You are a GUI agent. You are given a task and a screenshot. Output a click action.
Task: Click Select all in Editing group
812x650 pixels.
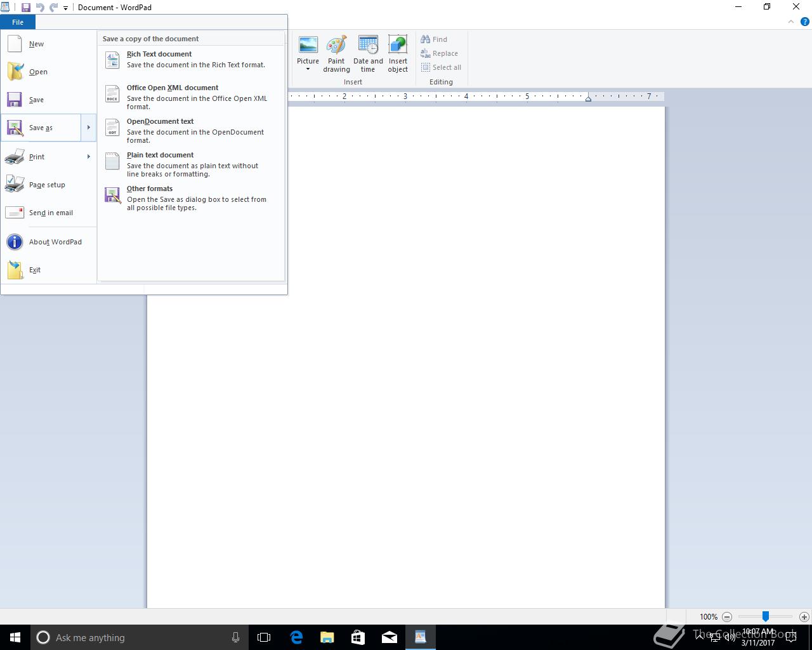[441, 67]
